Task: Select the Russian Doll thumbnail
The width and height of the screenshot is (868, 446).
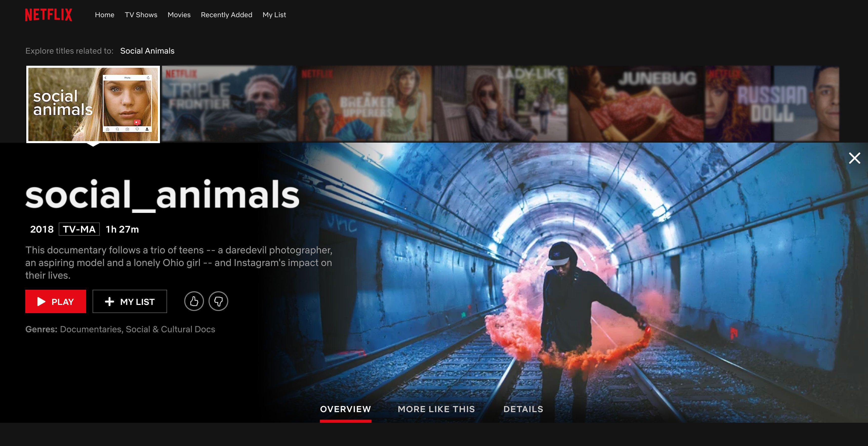Action: pos(772,104)
